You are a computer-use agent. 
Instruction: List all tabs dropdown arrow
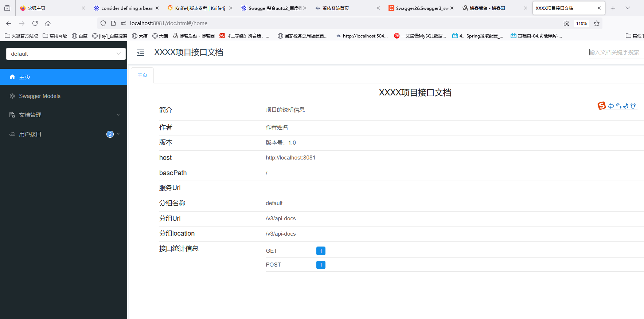coord(628,8)
